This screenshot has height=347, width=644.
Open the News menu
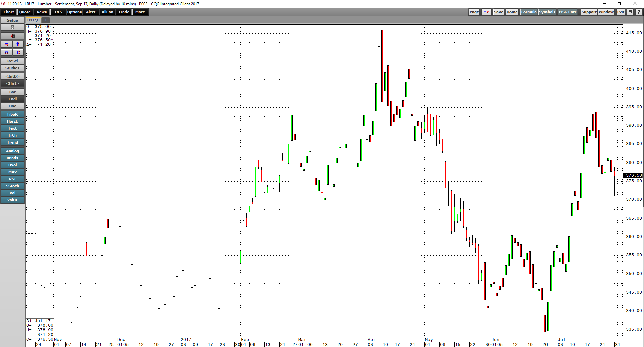point(42,12)
